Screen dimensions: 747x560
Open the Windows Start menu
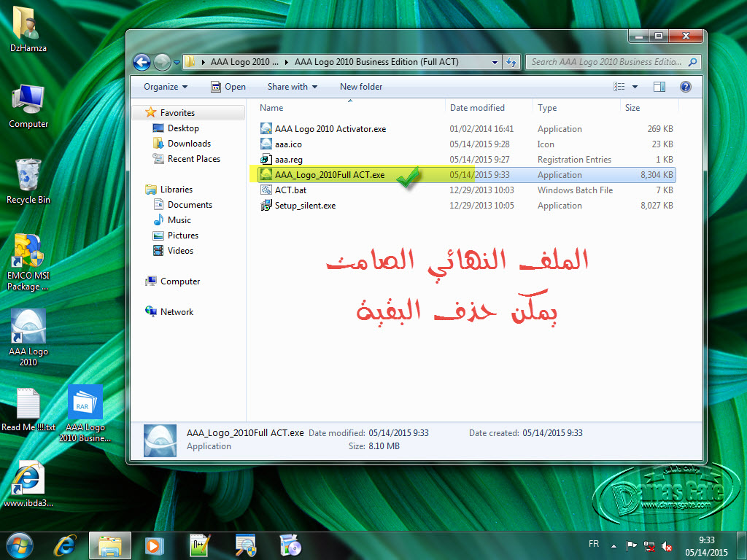pos(20,545)
